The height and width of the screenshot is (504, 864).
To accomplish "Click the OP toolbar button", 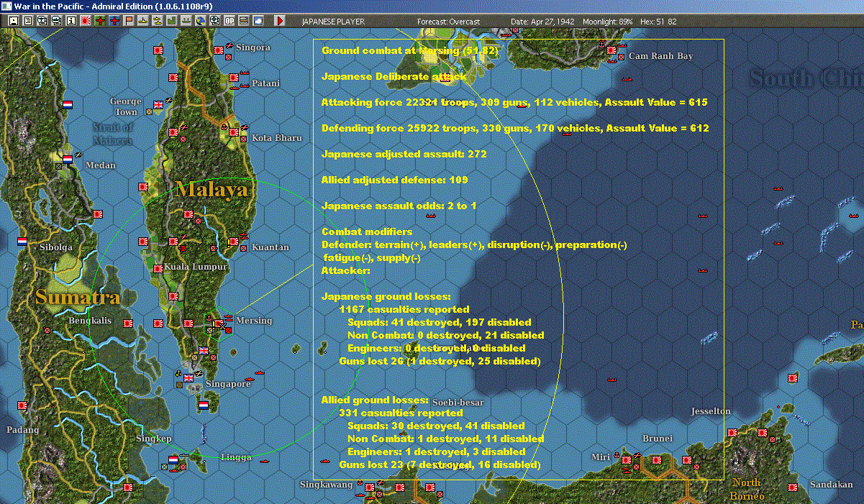I will pos(229,21).
